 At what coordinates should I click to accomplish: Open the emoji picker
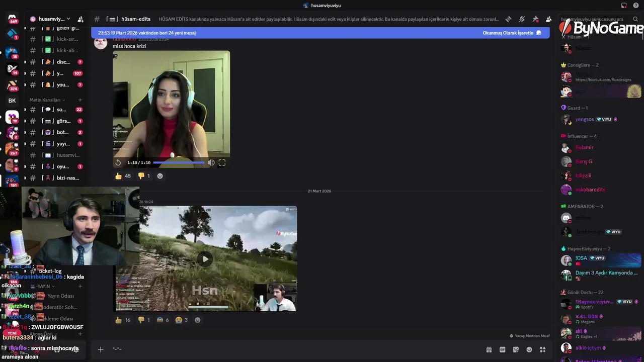(x=529, y=349)
